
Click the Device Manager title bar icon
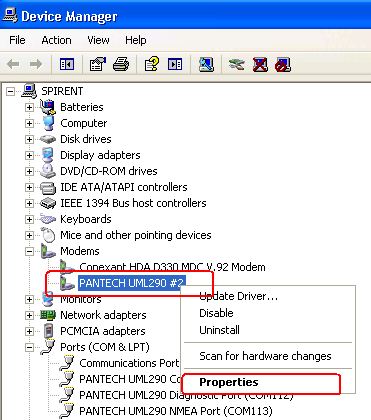[10, 15]
